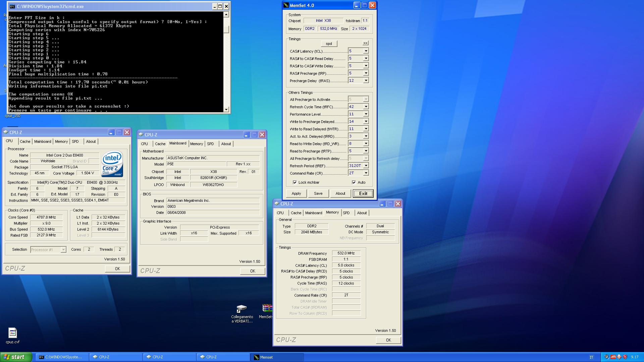This screenshot has height=362, width=644.
Task: Click the cmd window scrollbar down arrow
Action: tap(226, 109)
